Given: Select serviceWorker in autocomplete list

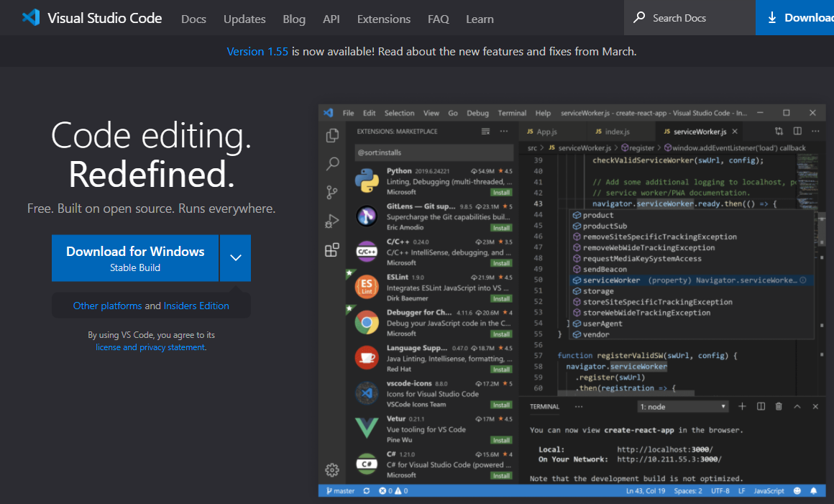Looking at the screenshot, I should point(690,280).
